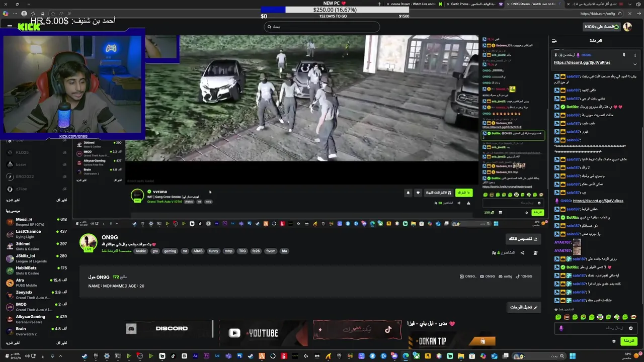
Task: Open the ON9G YouTube profile link
Action: click(488, 276)
